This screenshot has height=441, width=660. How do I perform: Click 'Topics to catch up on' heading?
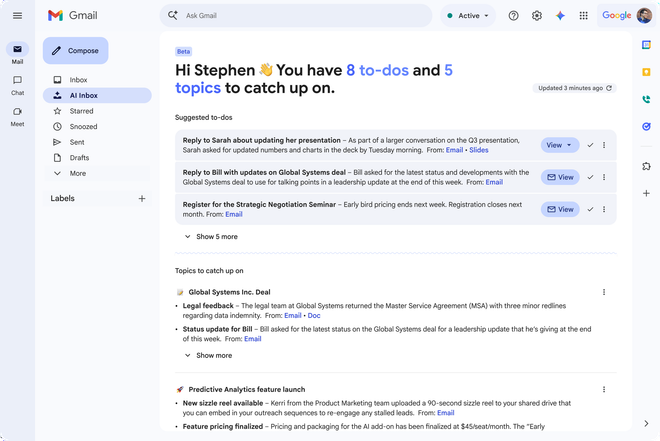tap(209, 271)
